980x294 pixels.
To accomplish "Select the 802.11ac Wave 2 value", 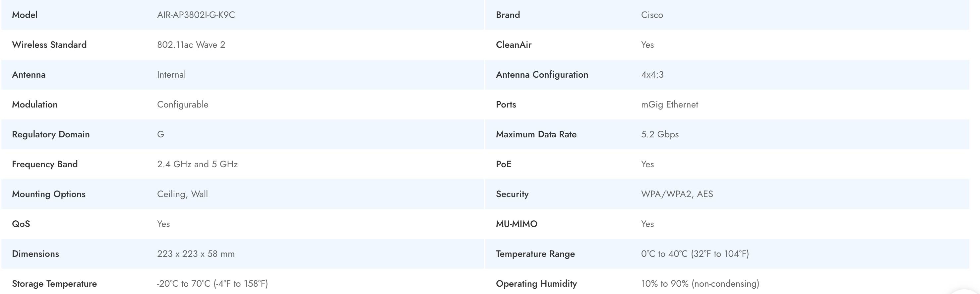I will (191, 44).
